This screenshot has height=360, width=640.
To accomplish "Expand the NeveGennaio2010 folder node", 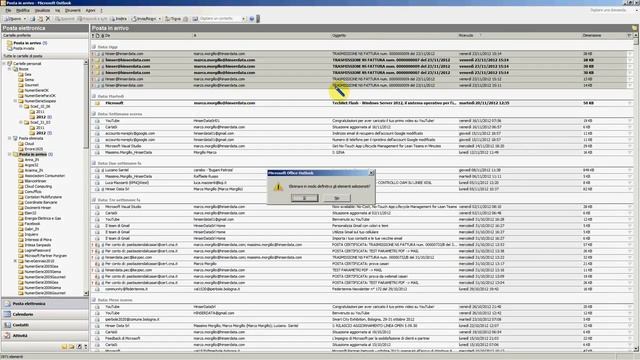I will 15,261.
